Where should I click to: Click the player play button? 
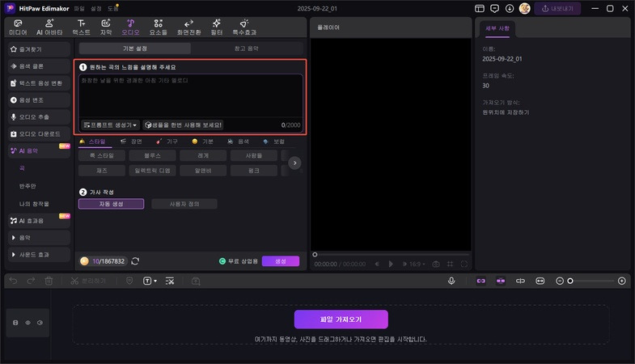(x=391, y=264)
